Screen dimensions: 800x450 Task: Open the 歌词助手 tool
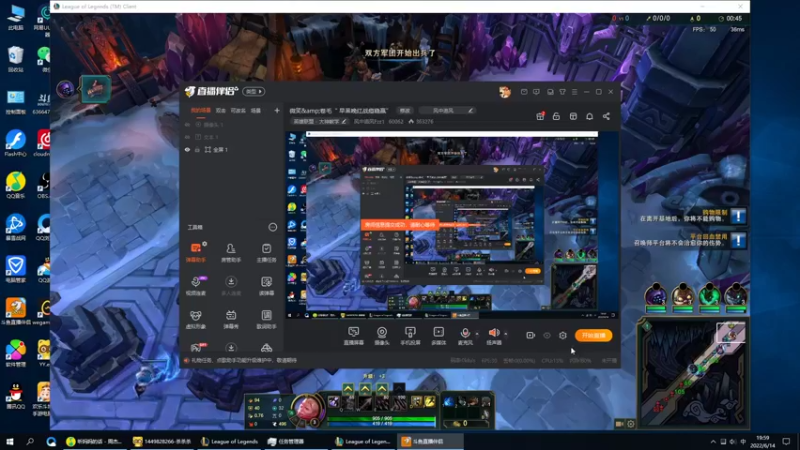tap(266, 319)
